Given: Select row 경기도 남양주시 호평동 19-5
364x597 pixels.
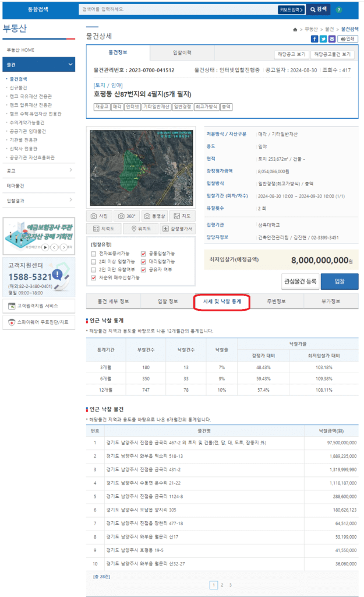Looking at the screenshot, I should [222, 550].
